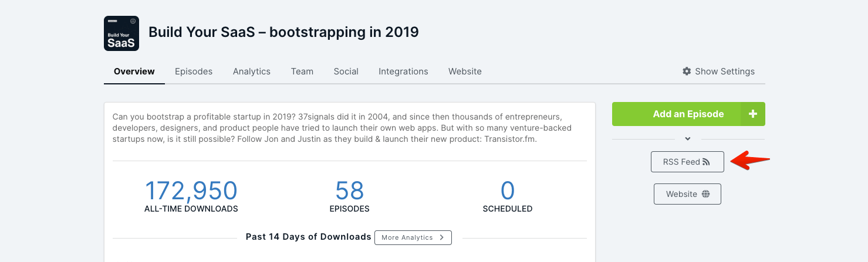Viewport: 868px width, 262px height.
Task: Click the 172,950 all-time downloads figure
Action: [x=191, y=191]
